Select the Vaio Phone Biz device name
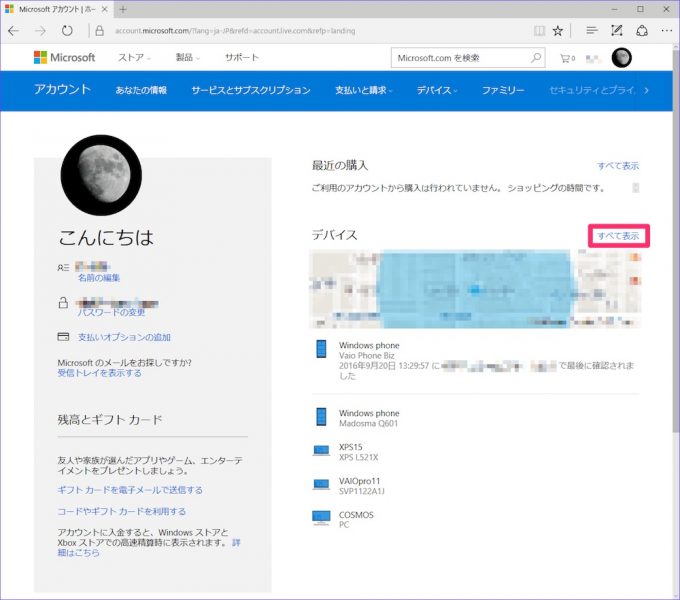Viewport: 680px width, 600px height. (366, 355)
